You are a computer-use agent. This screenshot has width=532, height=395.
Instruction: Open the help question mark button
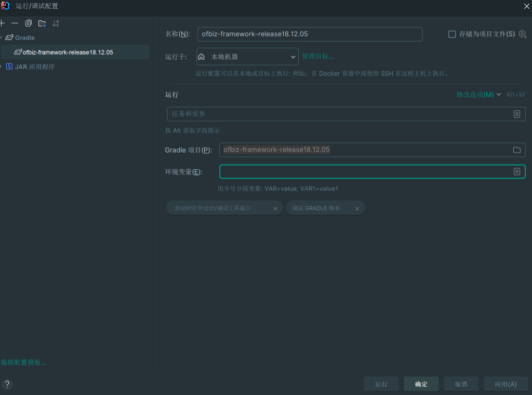tap(7, 384)
